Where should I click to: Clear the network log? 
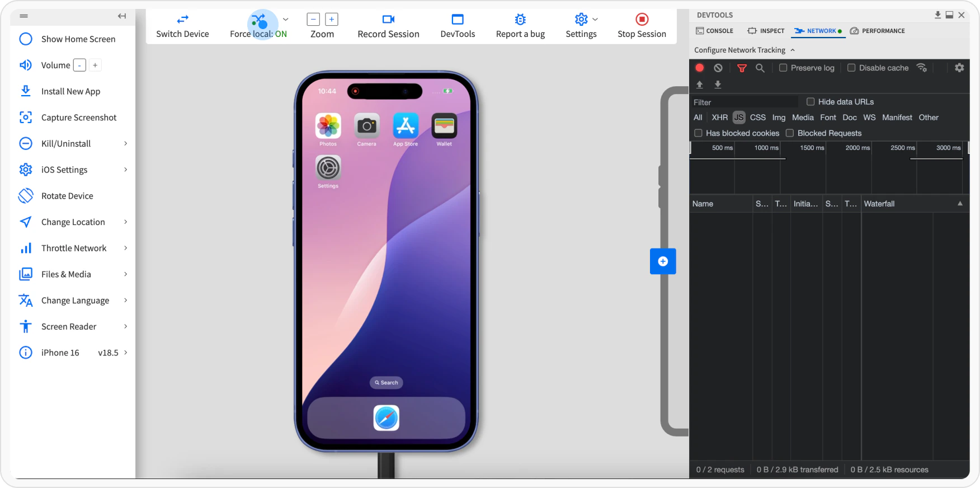pyautogui.click(x=718, y=68)
